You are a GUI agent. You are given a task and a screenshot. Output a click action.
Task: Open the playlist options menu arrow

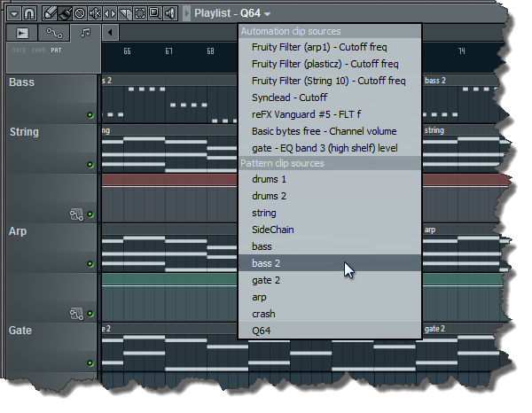pyautogui.click(x=15, y=13)
